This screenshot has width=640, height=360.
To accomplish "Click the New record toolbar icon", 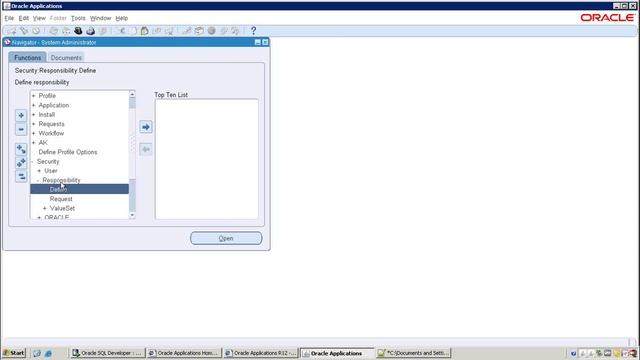I will click(x=11, y=31).
